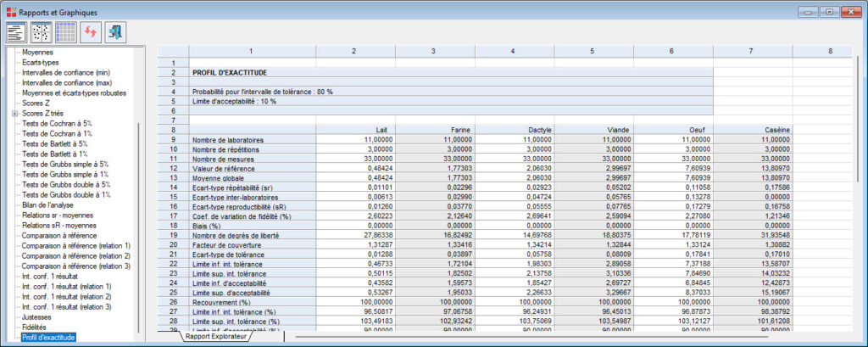The image size is (868, 347).
Task: Select Moyennes et écarts-types robustes
Action: pyautogui.click(x=75, y=93)
